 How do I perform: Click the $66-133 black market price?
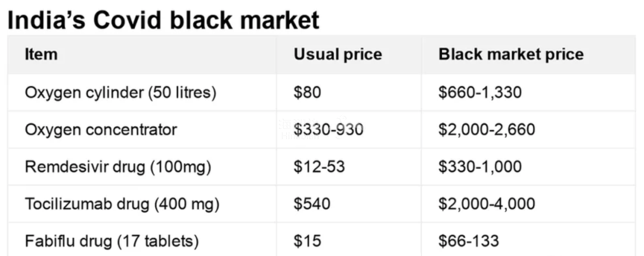pyautogui.click(x=469, y=241)
